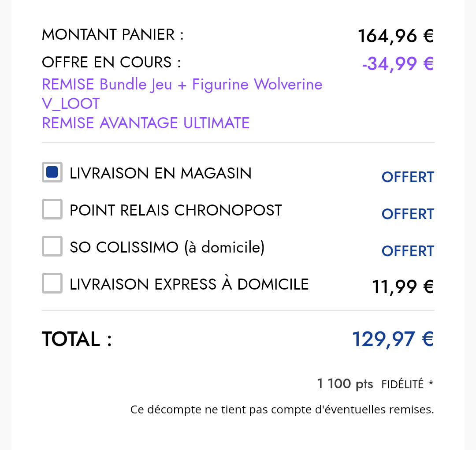Click the 129,97 € total amount
Image resolution: width=476 pixels, height=450 pixels.
tap(393, 339)
